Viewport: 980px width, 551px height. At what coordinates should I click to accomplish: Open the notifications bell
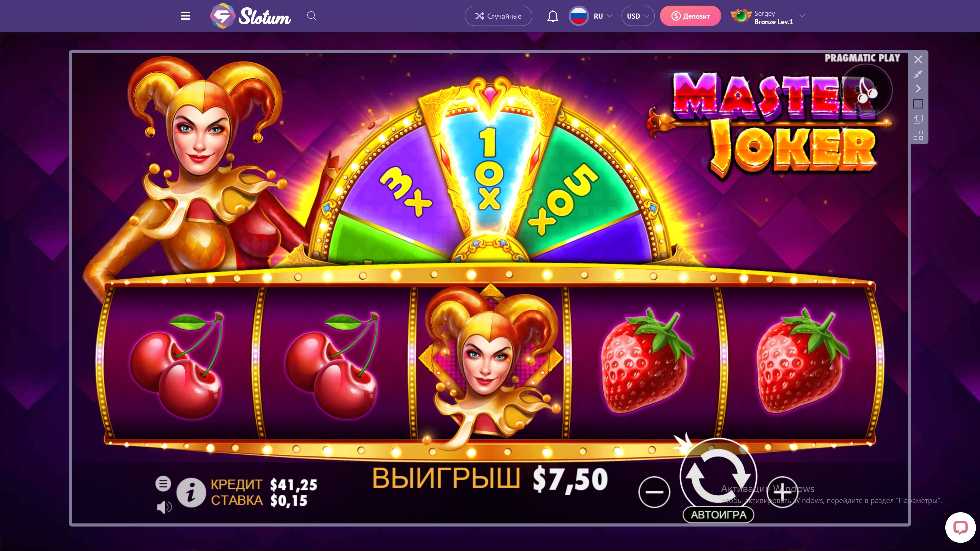tap(552, 16)
